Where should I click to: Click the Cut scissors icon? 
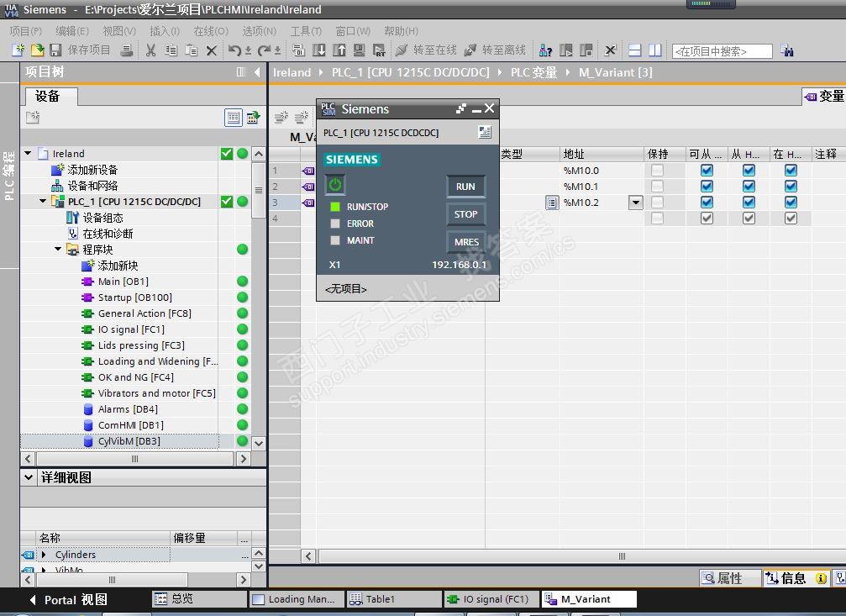tap(151, 50)
